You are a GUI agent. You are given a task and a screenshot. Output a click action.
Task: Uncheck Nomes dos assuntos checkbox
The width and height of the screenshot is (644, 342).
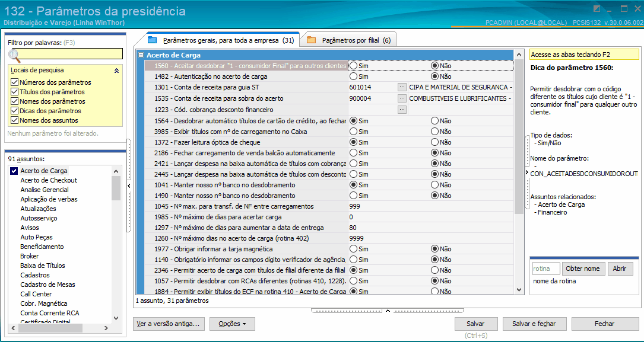15,120
